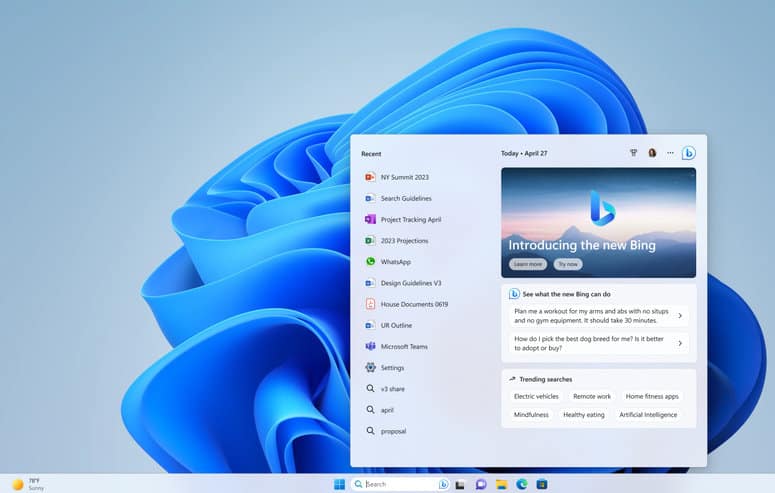Expand the arm and abs workout suggestion
Image resolution: width=775 pixels, height=493 pixels.
(x=598, y=315)
